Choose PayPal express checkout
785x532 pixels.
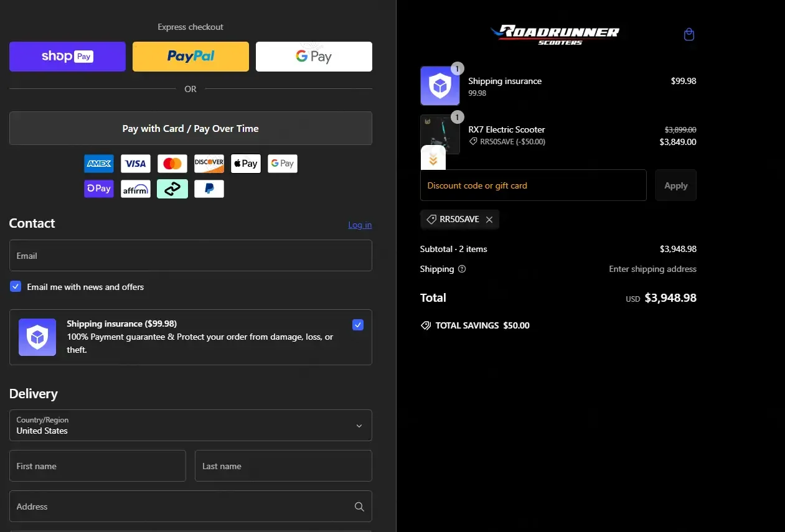click(190, 57)
